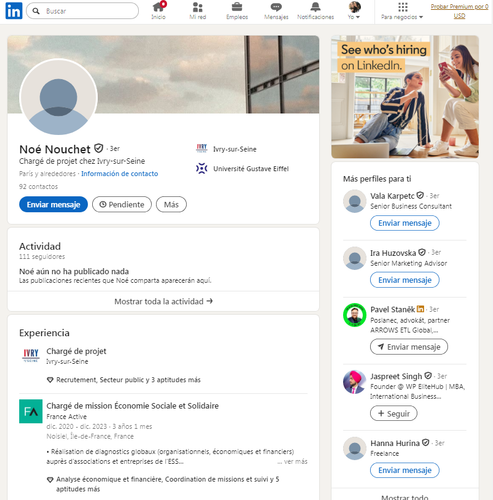Image resolution: width=493 pixels, height=500 pixels.
Task: Open Mi red network page
Action: (198, 11)
